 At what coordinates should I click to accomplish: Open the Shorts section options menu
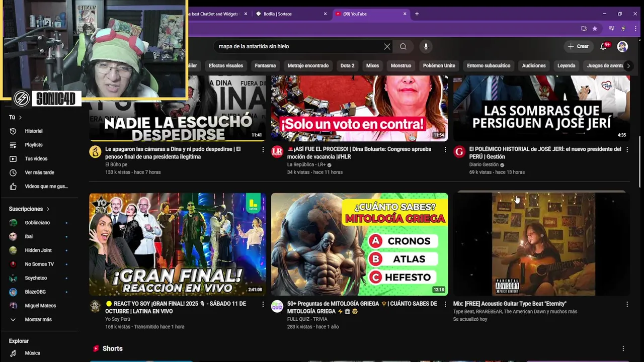(623, 348)
